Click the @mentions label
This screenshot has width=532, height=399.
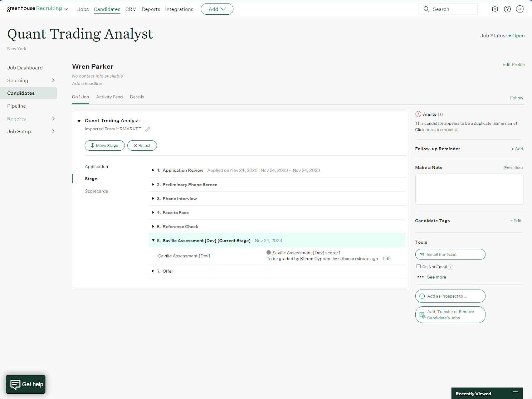pos(513,168)
